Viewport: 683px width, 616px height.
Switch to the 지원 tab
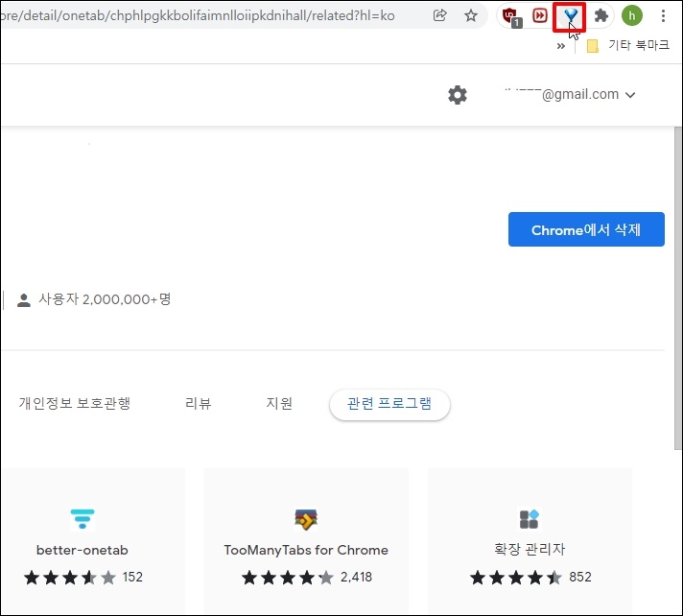[x=279, y=403]
